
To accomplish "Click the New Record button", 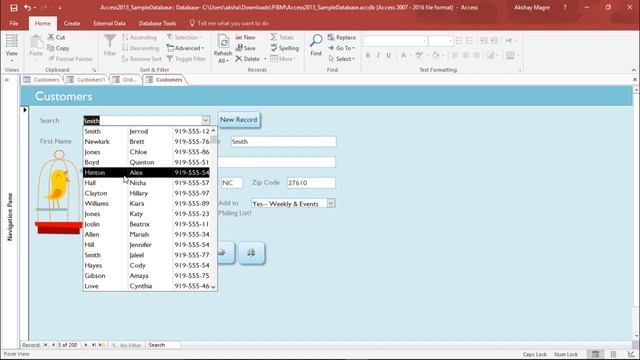I will click(x=239, y=120).
